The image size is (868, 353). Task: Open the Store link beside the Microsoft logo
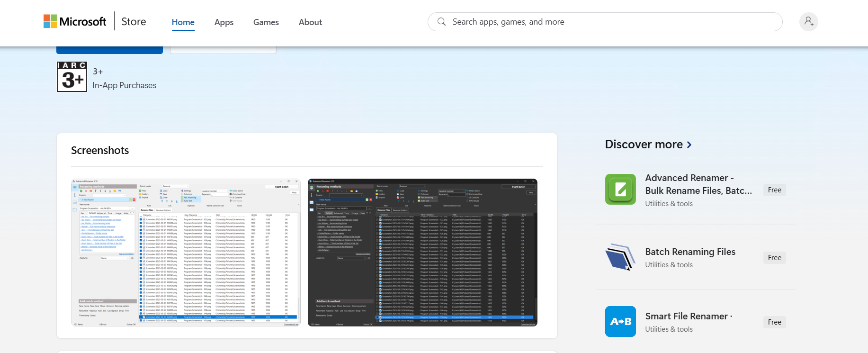[134, 22]
